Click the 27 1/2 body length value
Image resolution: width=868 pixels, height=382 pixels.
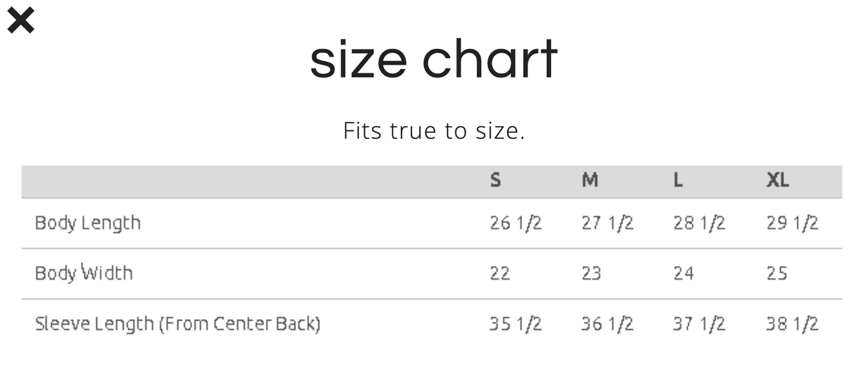point(607,223)
